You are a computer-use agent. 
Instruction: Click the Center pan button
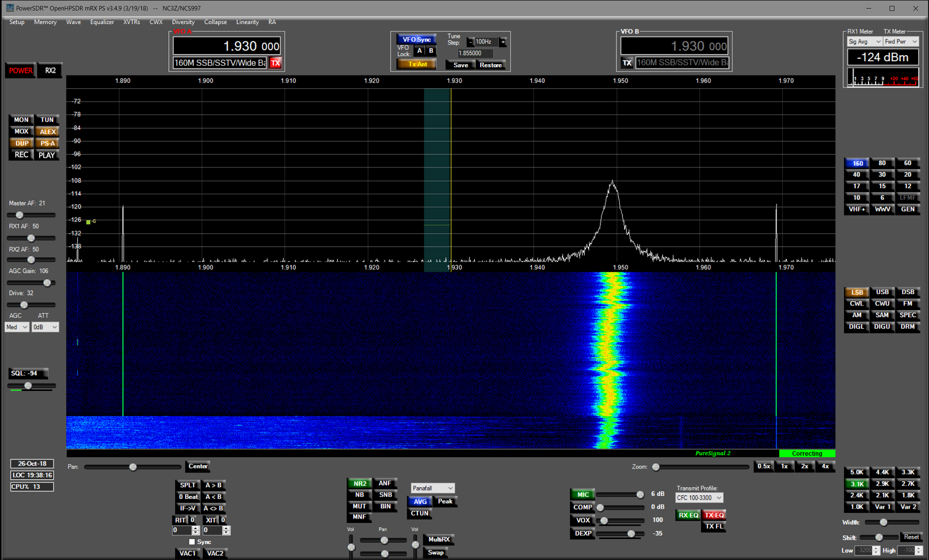coord(197,466)
